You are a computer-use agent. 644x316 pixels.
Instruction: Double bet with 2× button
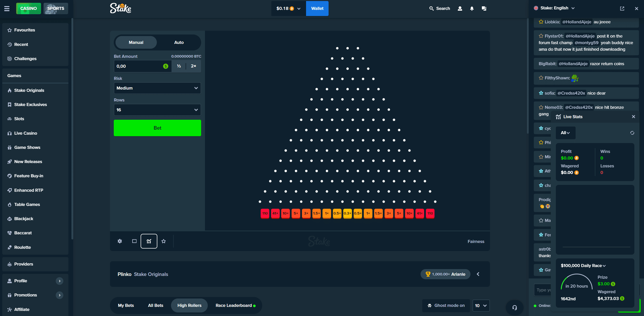[194, 66]
